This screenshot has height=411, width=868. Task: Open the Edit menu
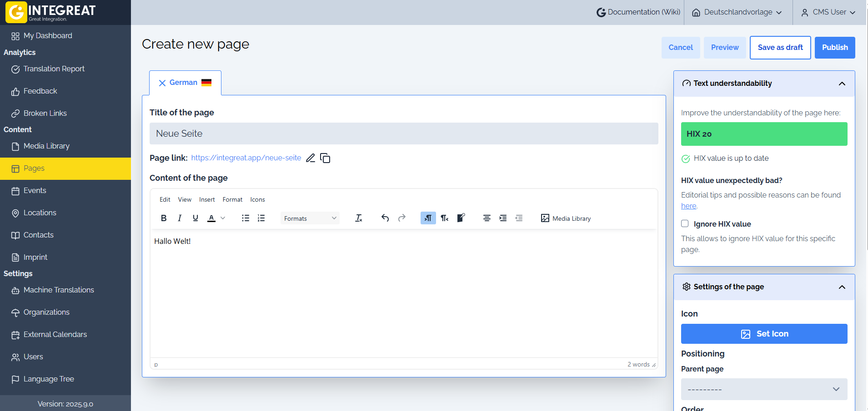(x=165, y=199)
